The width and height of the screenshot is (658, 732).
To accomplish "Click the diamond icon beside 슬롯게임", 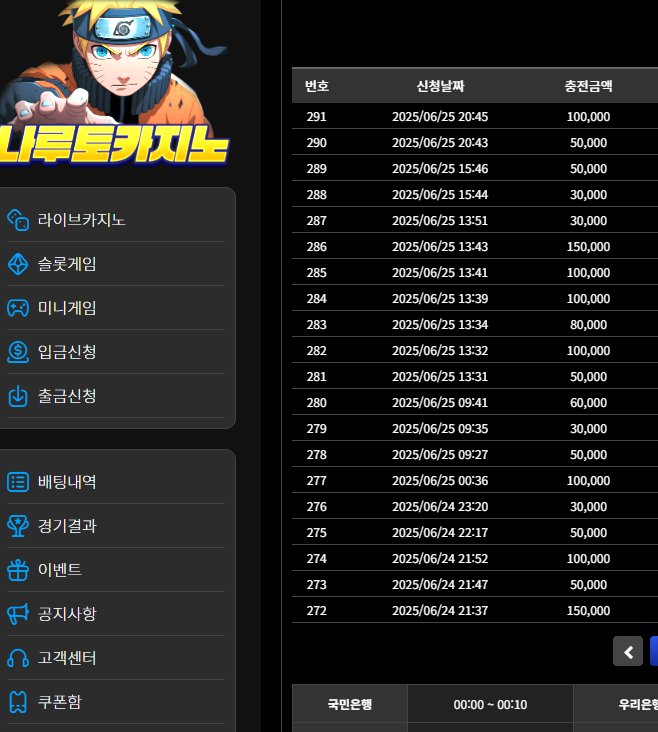I will (x=18, y=264).
